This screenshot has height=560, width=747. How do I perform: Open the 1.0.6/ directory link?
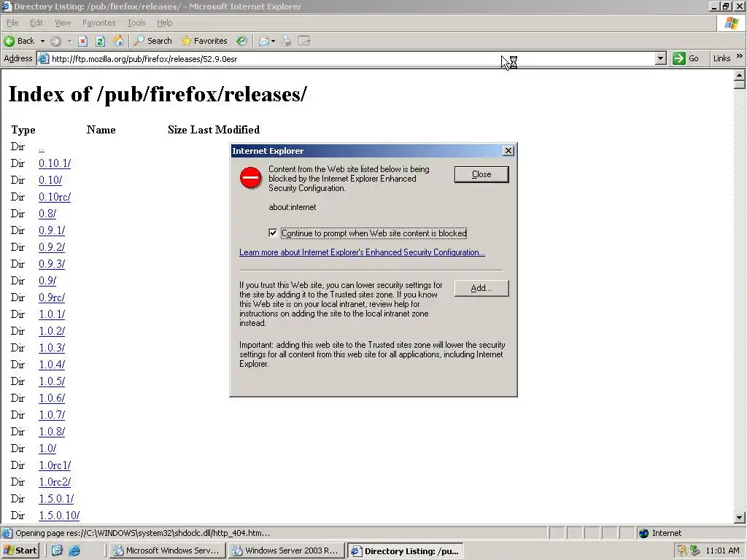tap(52, 398)
